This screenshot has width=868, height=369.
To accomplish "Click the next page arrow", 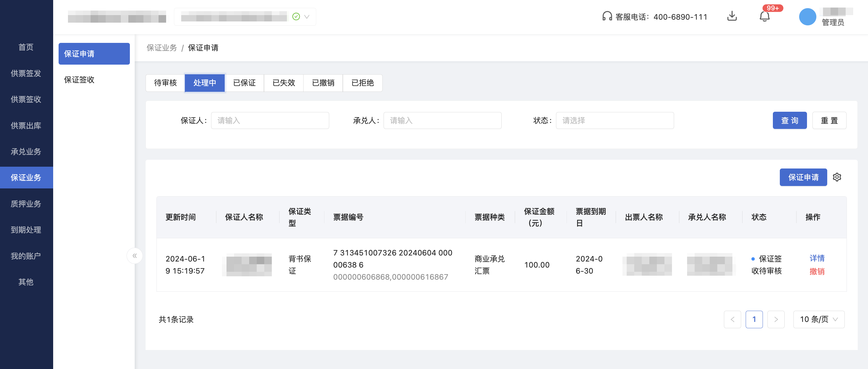I will [x=776, y=319].
